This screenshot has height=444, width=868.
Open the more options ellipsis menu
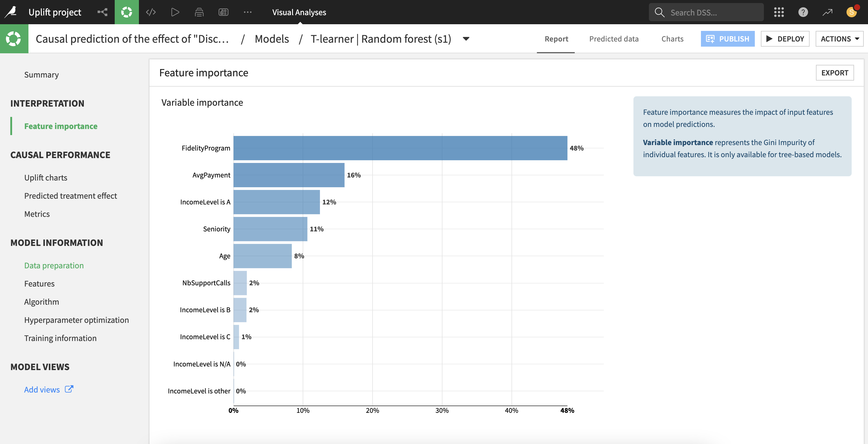point(248,12)
